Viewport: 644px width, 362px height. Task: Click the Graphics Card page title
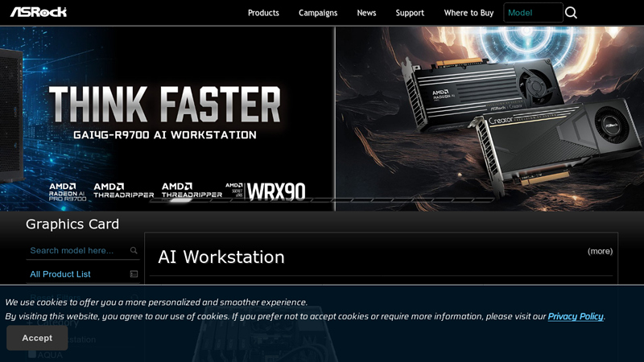[72, 224]
